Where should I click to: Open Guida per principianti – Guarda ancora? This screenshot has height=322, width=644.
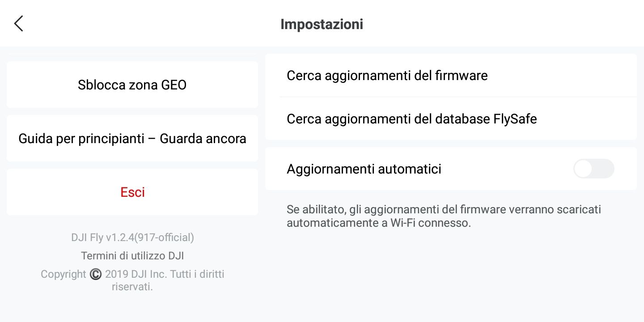(x=132, y=139)
